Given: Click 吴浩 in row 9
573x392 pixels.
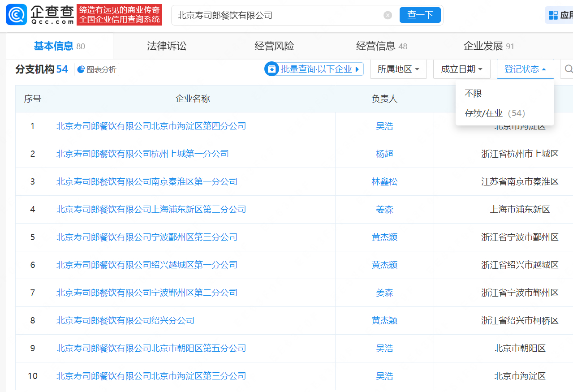Looking at the screenshot, I should tap(384, 348).
